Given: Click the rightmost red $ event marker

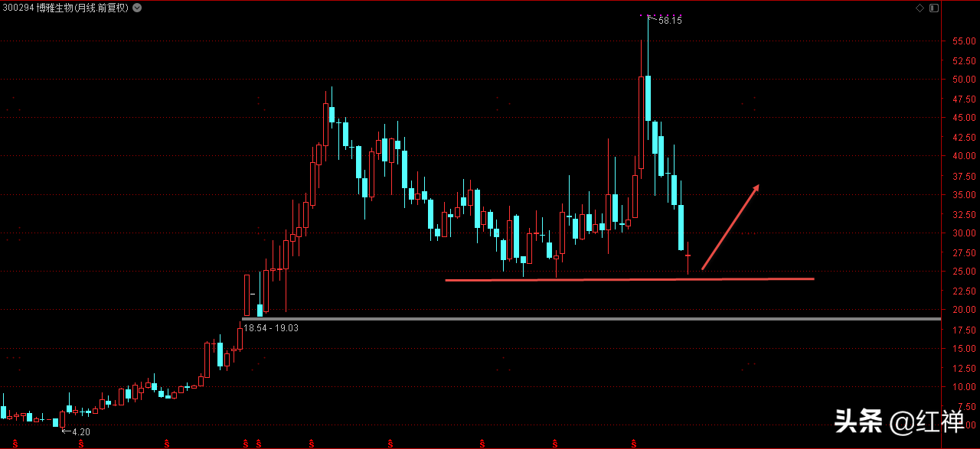Looking at the screenshot, I should (x=634, y=443).
